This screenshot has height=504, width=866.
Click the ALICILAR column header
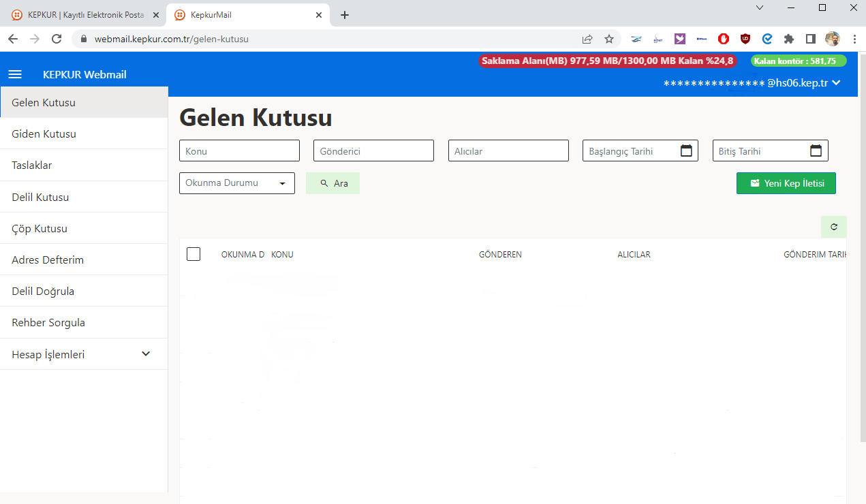[x=634, y=255]
